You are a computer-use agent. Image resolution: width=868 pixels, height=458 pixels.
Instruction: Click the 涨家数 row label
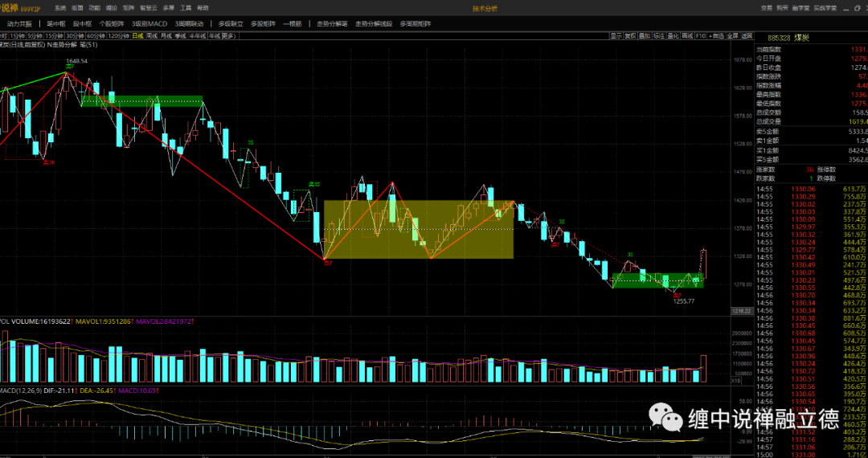pos(766,170)
